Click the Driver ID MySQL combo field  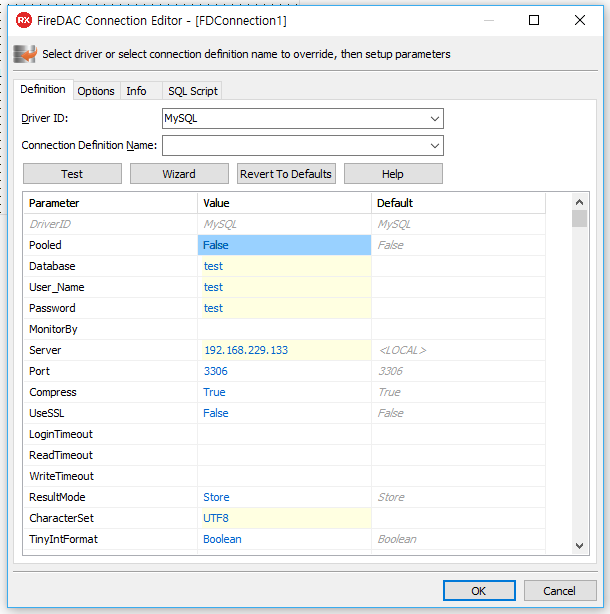tap(302, 118)
